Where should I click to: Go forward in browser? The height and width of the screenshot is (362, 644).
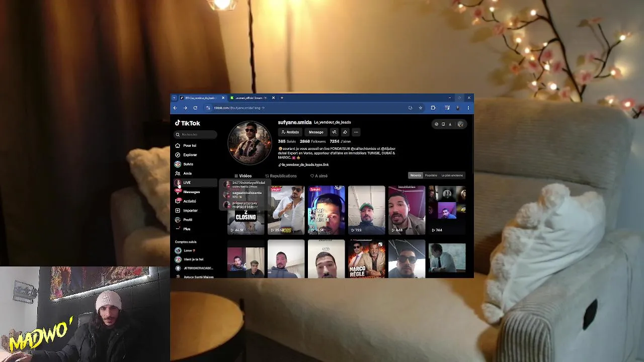click(x=185, y=108)
